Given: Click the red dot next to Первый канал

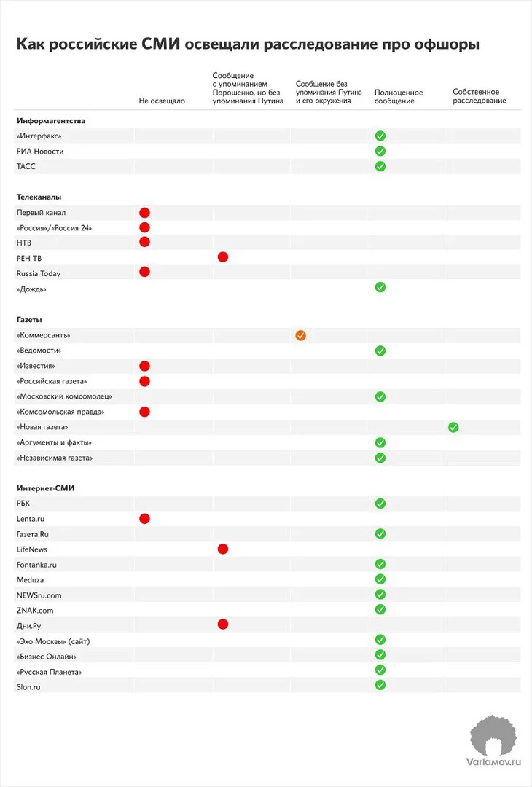Looking at the screenshot, I should pyautogui.click(x=144, y=212).
